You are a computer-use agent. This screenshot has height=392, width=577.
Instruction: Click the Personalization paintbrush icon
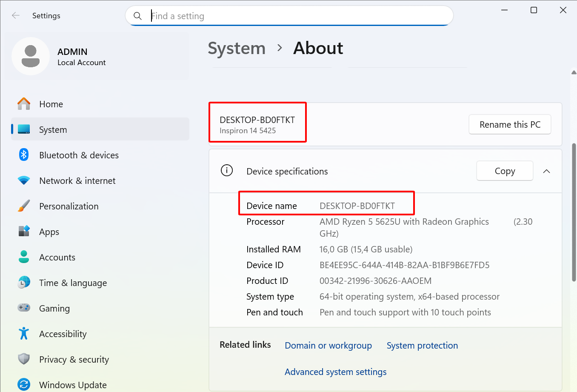(24, 206)
